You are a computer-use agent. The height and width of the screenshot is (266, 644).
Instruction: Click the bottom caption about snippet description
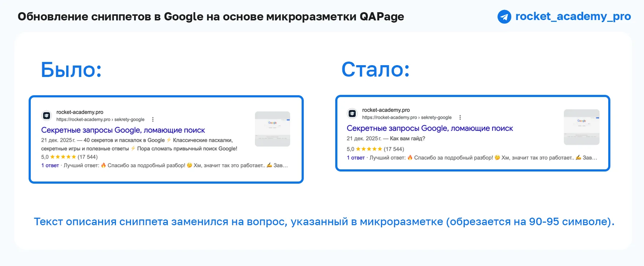pyautogui.click(x=324, y=222)
